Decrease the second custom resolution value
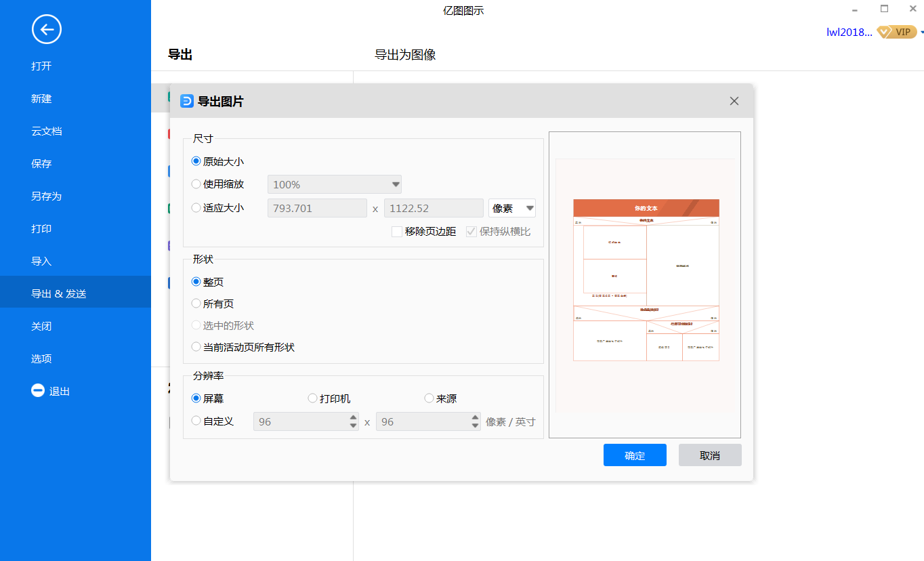The width and height of the screenshot is (924, 561). point(475,426)
